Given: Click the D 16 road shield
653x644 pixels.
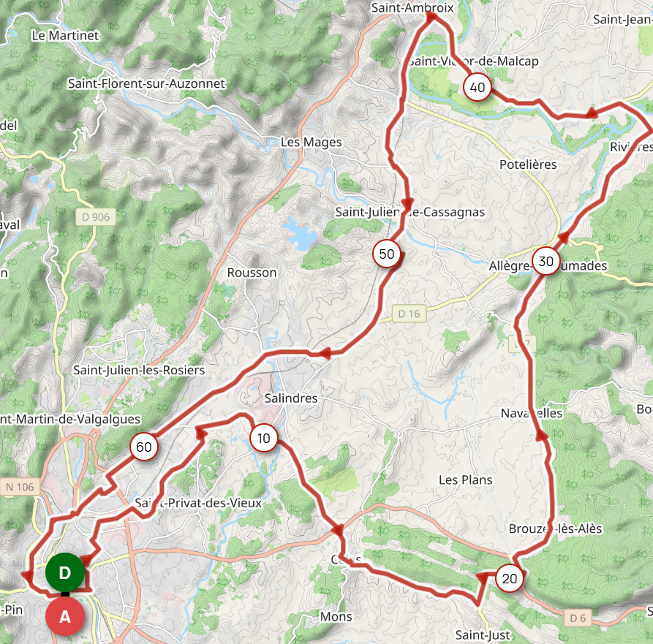Looking at the screenshot, I should point(409,314).
